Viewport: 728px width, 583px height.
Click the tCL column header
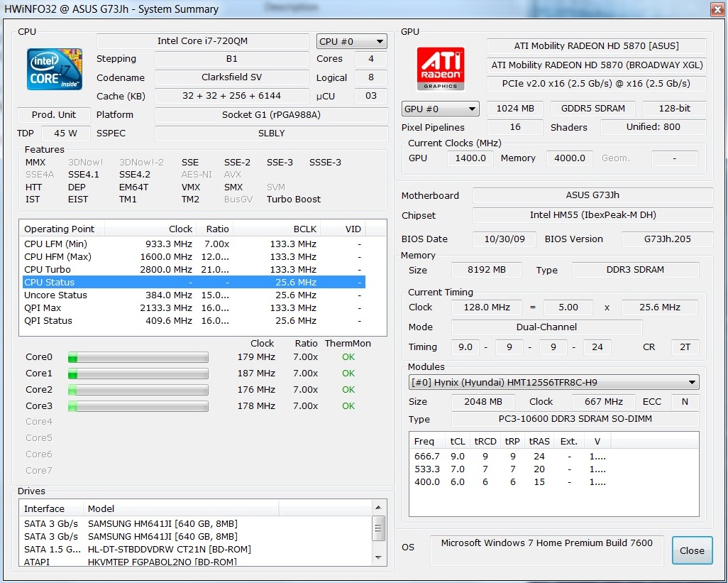tap(458, 441)
